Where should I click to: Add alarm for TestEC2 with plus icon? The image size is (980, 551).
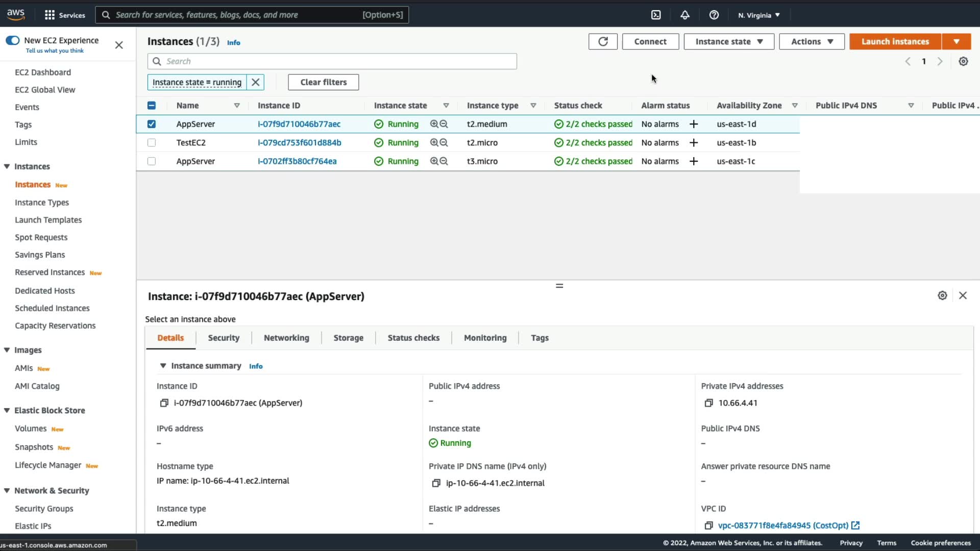694,143
